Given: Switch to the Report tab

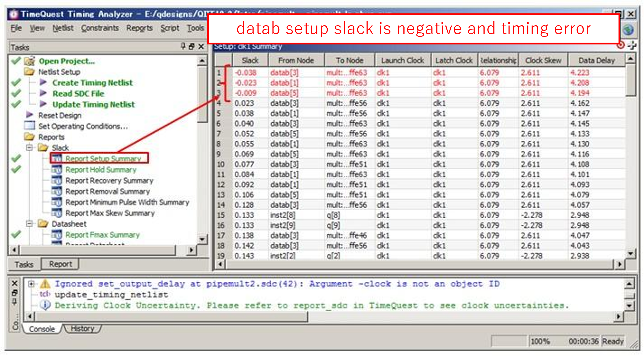Looking at the screenshot, I should (60, 264).
